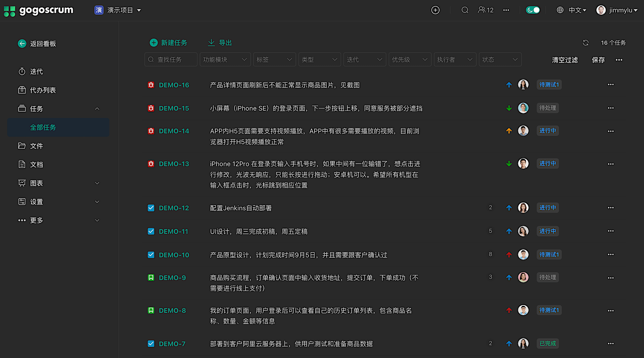Viewport: 644px width, 358px height.
Task: Click the 查找任务 search field
Action: pos(171,60)
